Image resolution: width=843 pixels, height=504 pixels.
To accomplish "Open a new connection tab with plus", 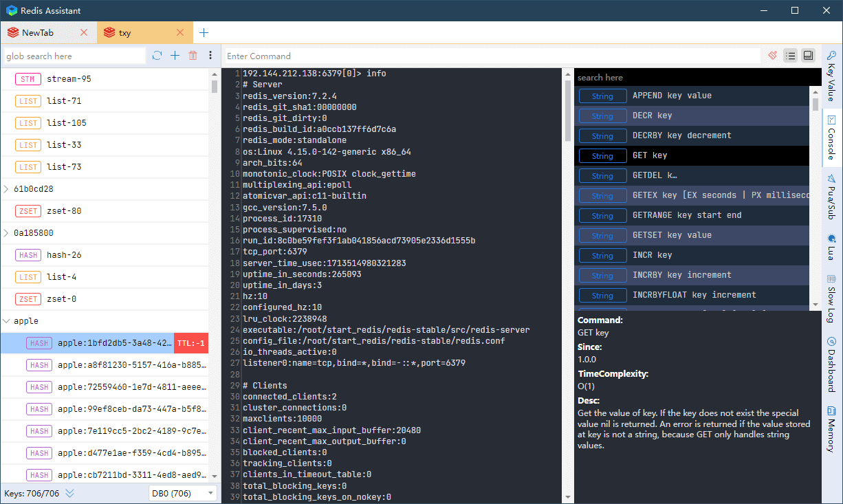I will (204, 32).
